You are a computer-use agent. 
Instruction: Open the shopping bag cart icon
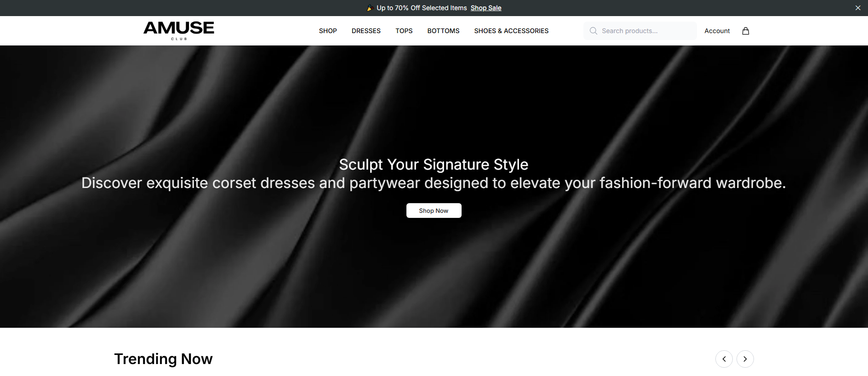pos(746,31)
